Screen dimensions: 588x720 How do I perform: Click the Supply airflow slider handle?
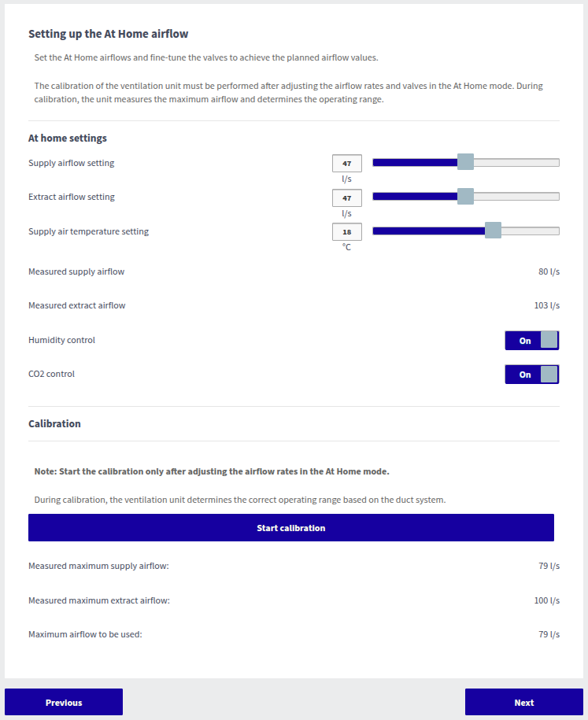(465, 162)
